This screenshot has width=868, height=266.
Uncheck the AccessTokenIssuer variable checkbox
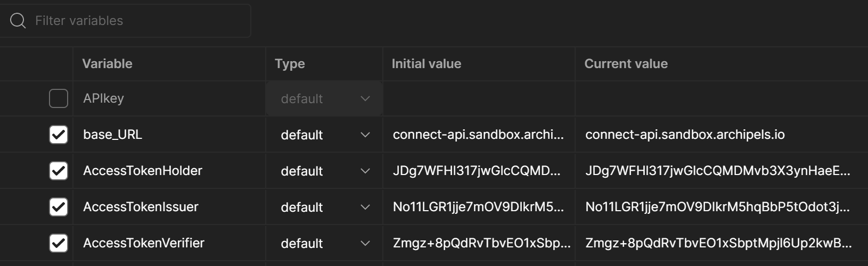click(x=59, y=207)
